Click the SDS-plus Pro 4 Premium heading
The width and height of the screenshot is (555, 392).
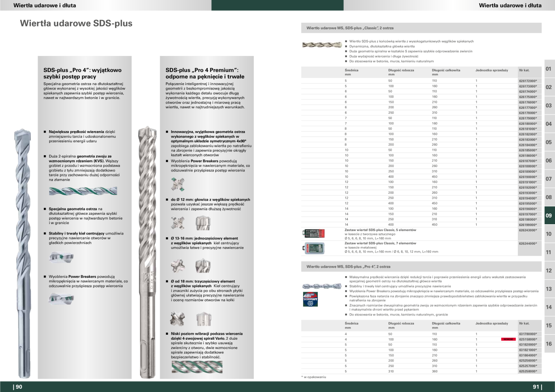(x=205, y=73)
